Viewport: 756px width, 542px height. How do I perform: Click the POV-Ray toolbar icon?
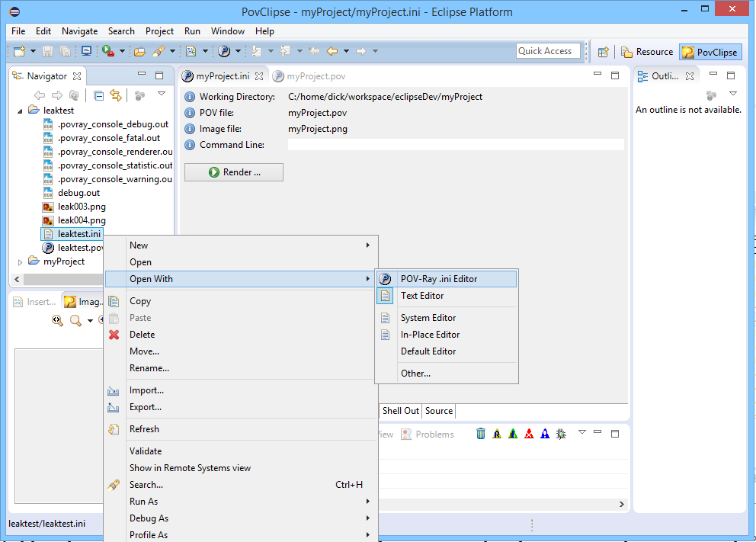(x=224, y=51)
